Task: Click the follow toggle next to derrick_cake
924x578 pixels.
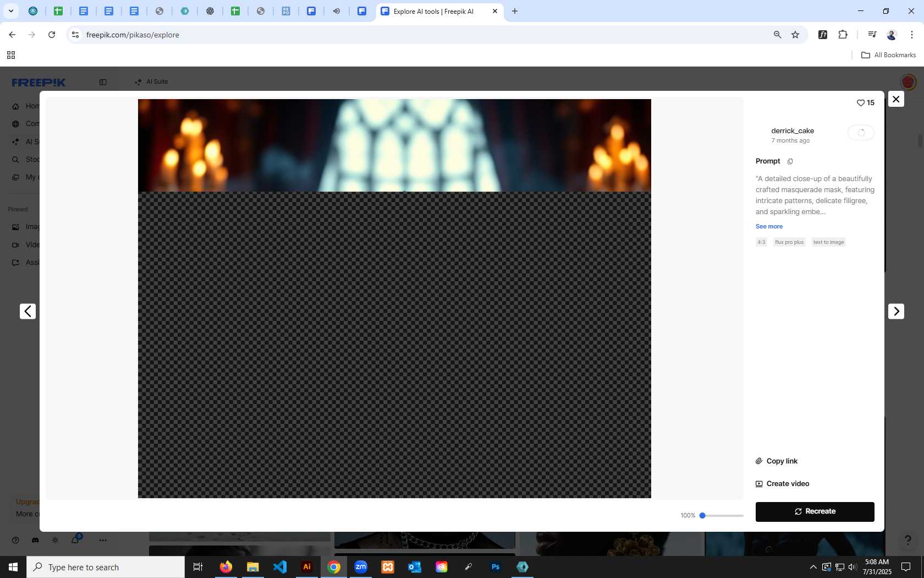Action: (x=861, y=133)
